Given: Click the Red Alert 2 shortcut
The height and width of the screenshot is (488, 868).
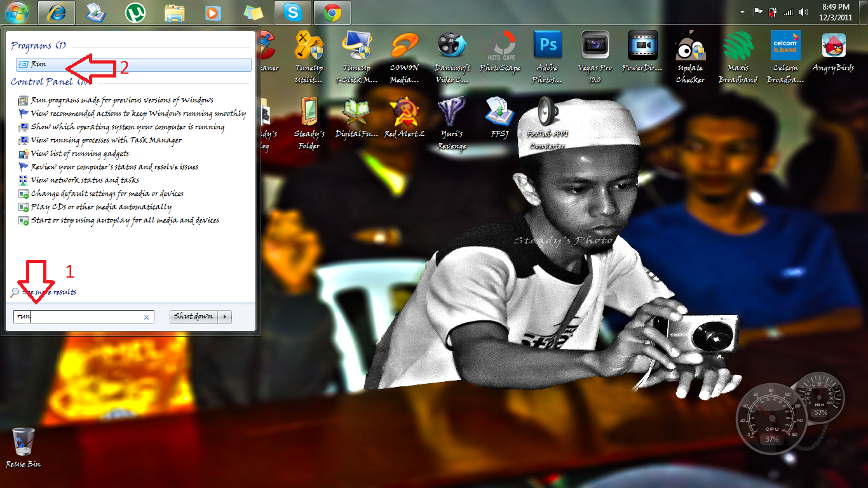Looking at the screenshot, I should pyautogui.click(x=404, y=118).
